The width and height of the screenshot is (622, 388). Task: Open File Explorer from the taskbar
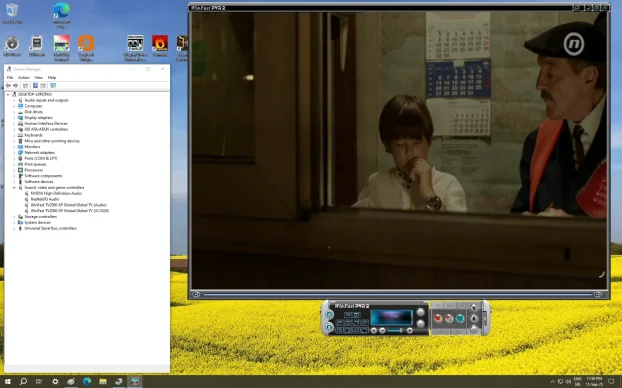click(x=103, y=382)
